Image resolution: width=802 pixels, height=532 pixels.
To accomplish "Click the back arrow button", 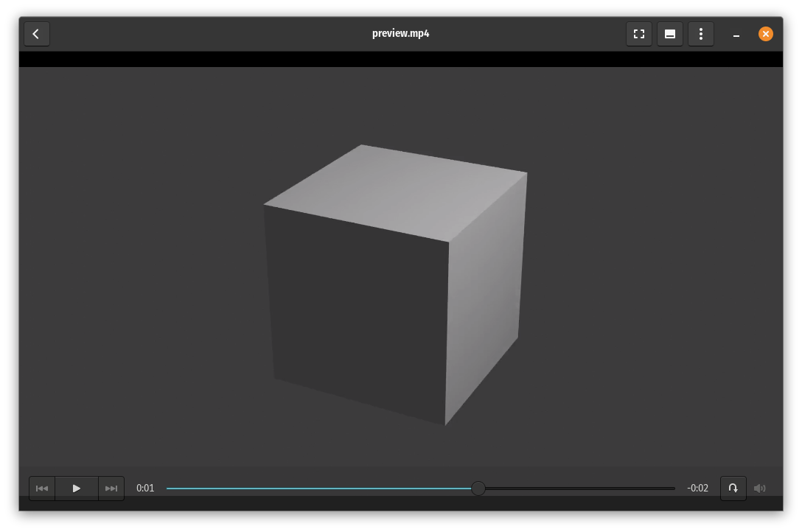I will (x=36, y=34).
